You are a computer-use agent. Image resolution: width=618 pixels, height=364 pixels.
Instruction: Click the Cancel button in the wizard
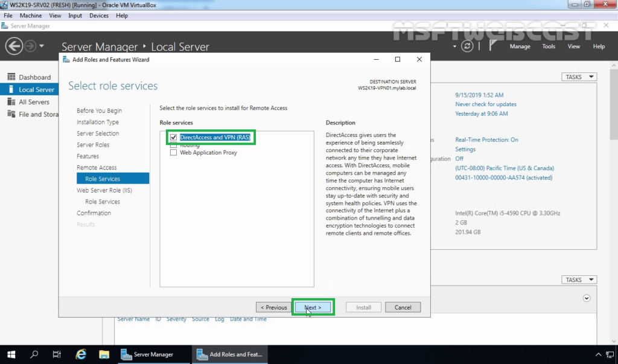point(403,307)
